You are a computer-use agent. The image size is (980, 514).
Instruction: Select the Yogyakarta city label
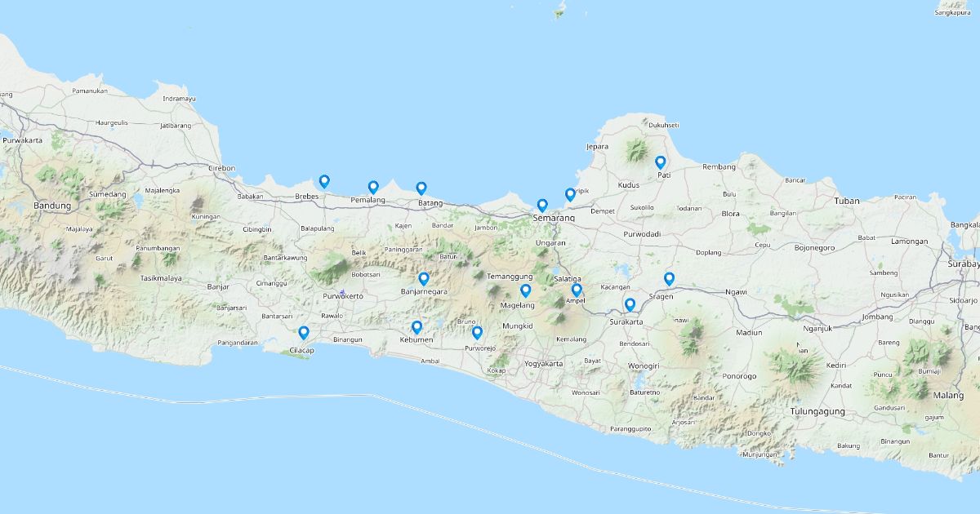pos(543,363)
